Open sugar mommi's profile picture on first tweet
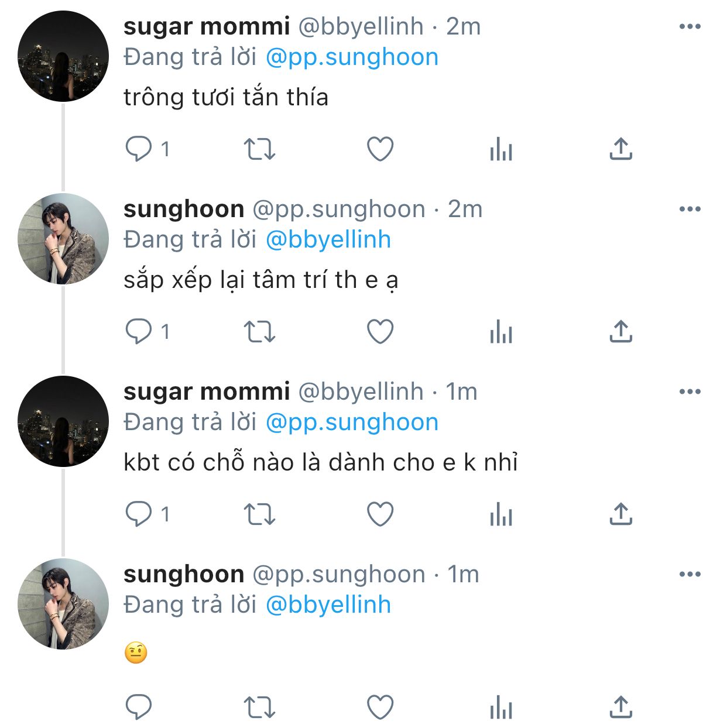This screenshot has height=728, width=727. (63, 56)
